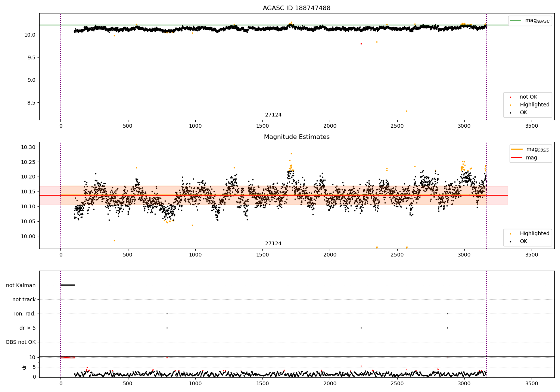
Task: Click '3500' x-axis tick under the bottom plot
Action: (532, 384)
